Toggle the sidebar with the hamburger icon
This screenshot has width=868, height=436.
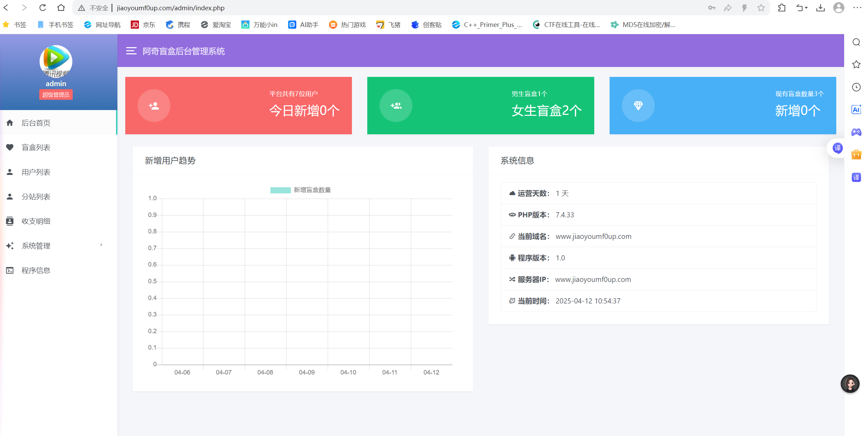click(x=131, y=51)
